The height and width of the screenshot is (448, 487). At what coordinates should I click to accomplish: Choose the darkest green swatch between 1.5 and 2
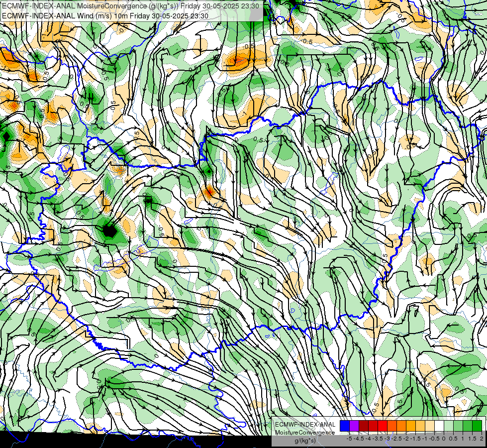(477, 426)
